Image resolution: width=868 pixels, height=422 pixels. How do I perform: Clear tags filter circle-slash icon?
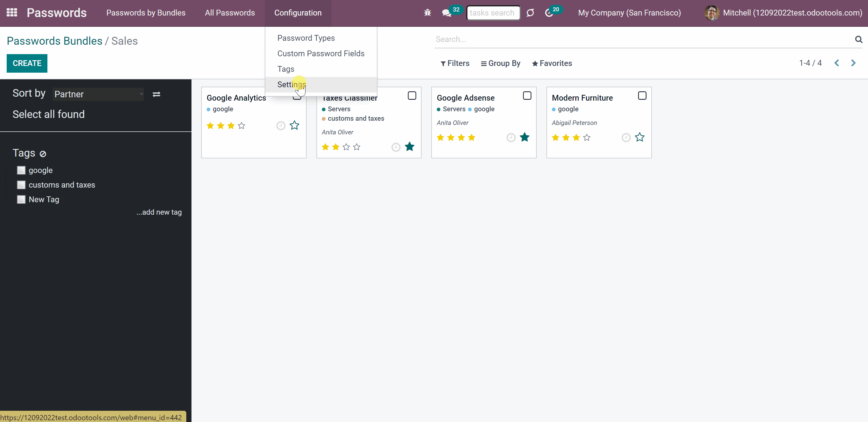click(x=43, y=154)
